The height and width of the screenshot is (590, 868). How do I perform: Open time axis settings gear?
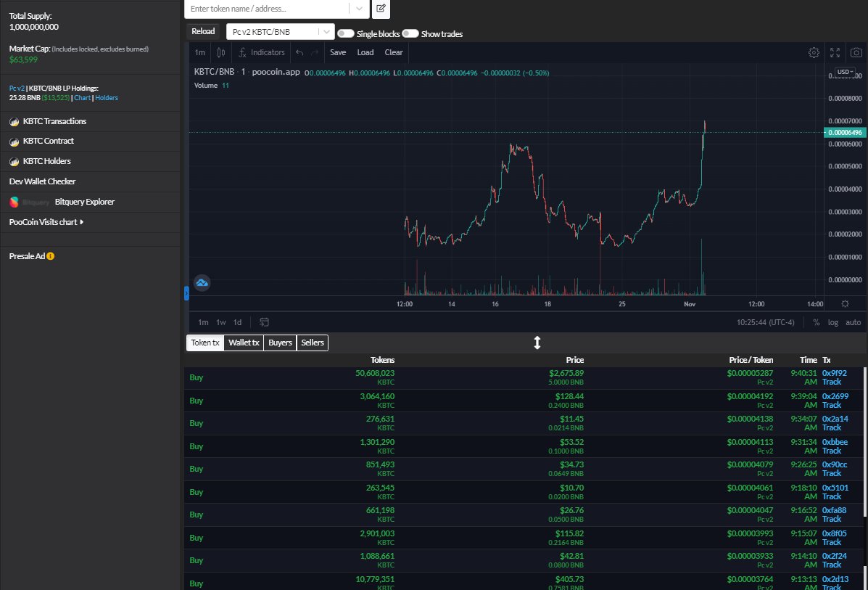(x=845, y=303)
